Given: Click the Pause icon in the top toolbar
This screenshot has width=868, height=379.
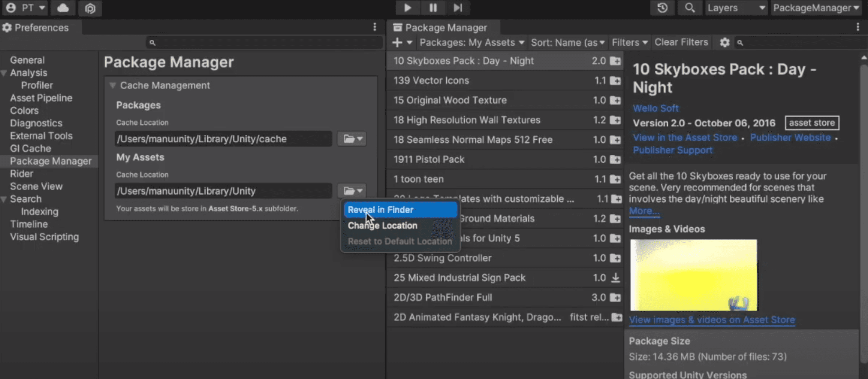Looking at the screenshot, I should 433,7.
